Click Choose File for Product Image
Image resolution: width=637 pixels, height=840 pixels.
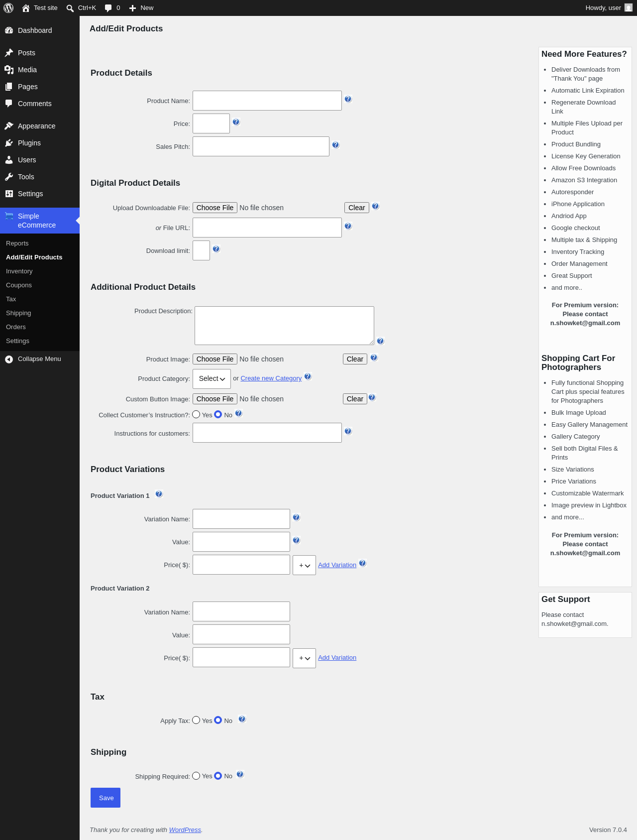215,359
